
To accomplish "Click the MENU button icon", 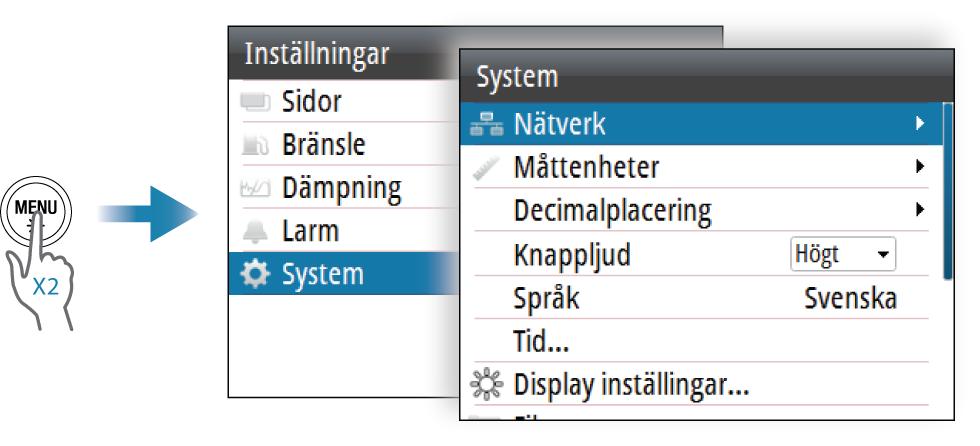I will (x=36, y=212).
